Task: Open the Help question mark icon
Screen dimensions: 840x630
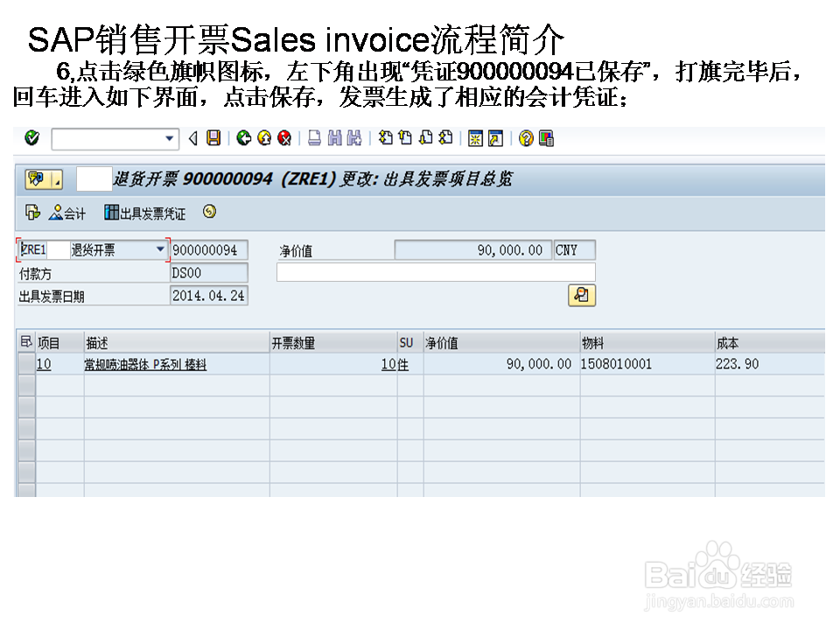Action: point(526,139)
